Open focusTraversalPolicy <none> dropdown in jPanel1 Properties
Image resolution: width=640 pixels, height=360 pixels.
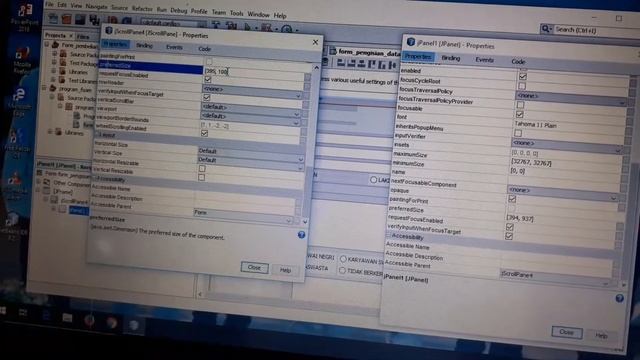pyautogui.click(x=571, y=98)
